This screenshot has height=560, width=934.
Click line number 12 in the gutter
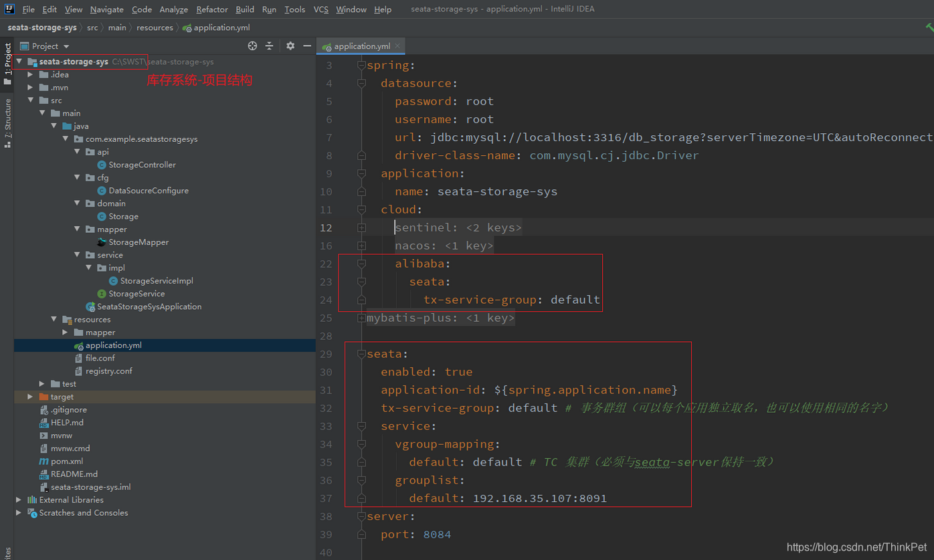(x=326, y=227)
